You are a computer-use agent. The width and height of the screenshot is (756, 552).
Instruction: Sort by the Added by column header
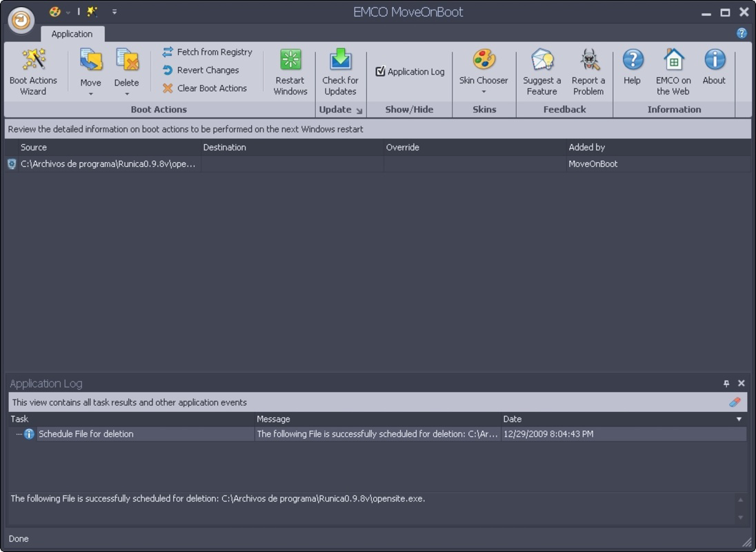[x=659, y=148]
